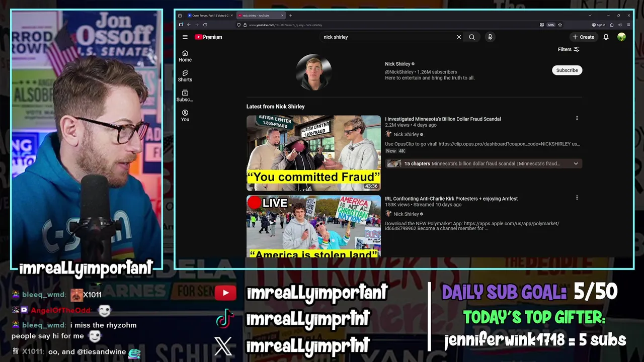644x362 pixels.
Task: Click the Nick Shirley channel profile picture
Action: (x=313, y=72)
